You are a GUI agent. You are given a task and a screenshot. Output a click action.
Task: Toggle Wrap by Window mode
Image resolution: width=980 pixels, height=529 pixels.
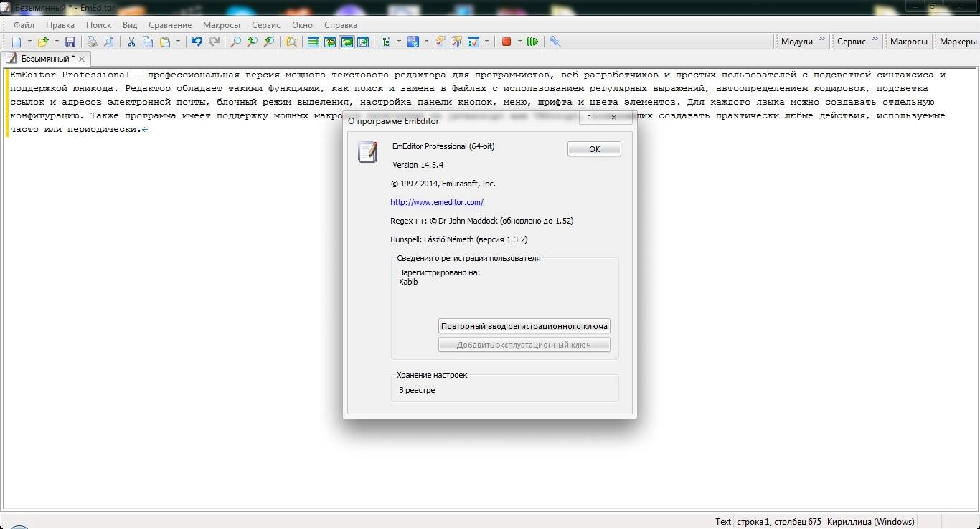(347, 42)
